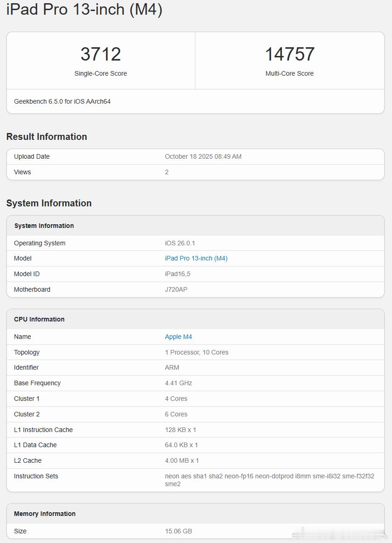This screenshot has width=392, height=543.
Task: Click the iPad Pro 13-inch (M4) page title
Action: coord(84,9)
